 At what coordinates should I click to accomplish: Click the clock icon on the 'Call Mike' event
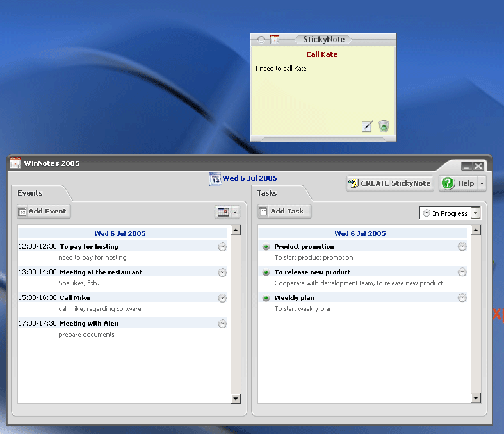point(222,298)
